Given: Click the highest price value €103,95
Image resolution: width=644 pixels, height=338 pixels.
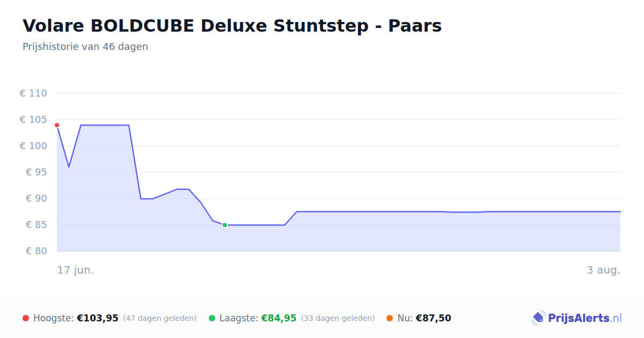Looking at the screenshot, I should pyautogui.click(x=98, y=318).
